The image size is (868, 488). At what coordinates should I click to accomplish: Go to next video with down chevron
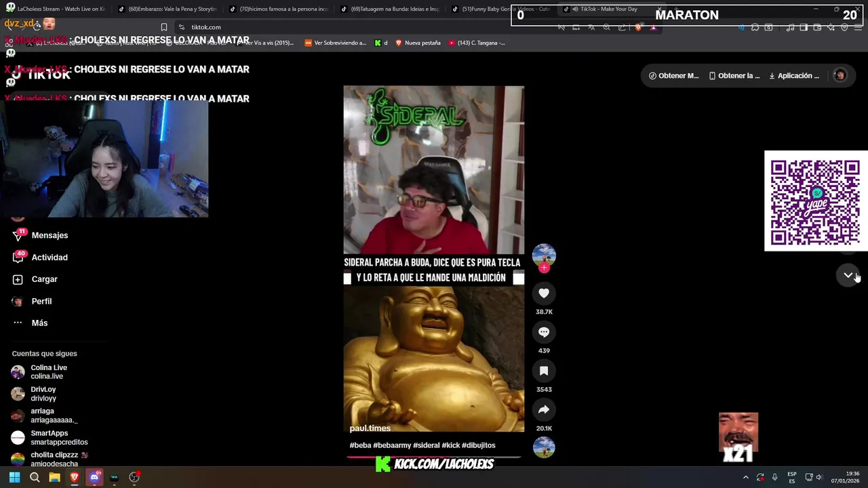coord(848,275)
